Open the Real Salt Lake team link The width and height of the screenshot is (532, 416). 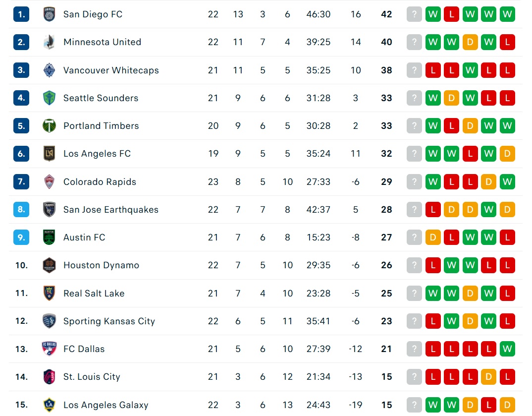[x=94, y=294]
